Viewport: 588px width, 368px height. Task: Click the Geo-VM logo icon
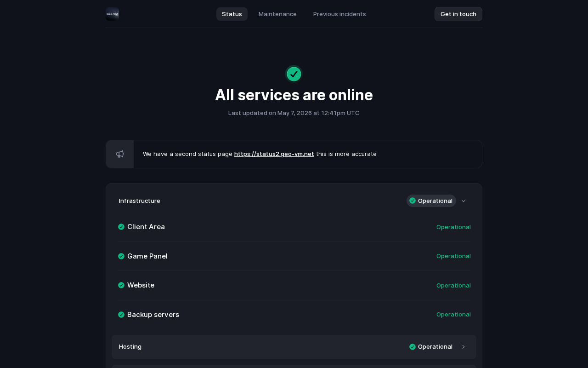[113, 14]
